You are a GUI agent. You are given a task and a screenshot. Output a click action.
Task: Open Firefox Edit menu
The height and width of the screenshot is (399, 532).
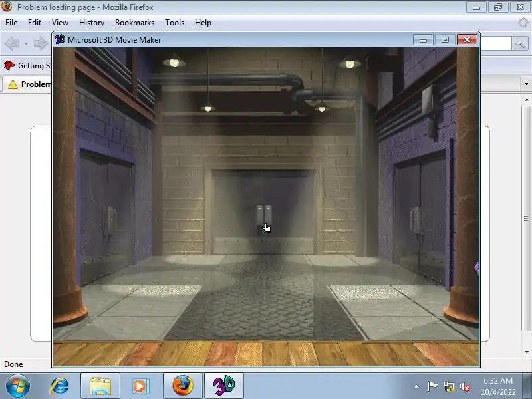tap(35, 23)
